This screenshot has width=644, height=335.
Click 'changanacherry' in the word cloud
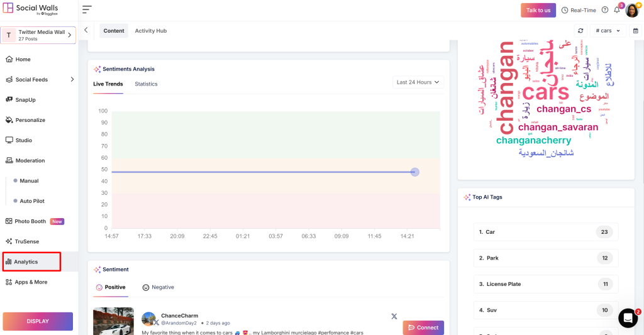[x=533, y=140]
